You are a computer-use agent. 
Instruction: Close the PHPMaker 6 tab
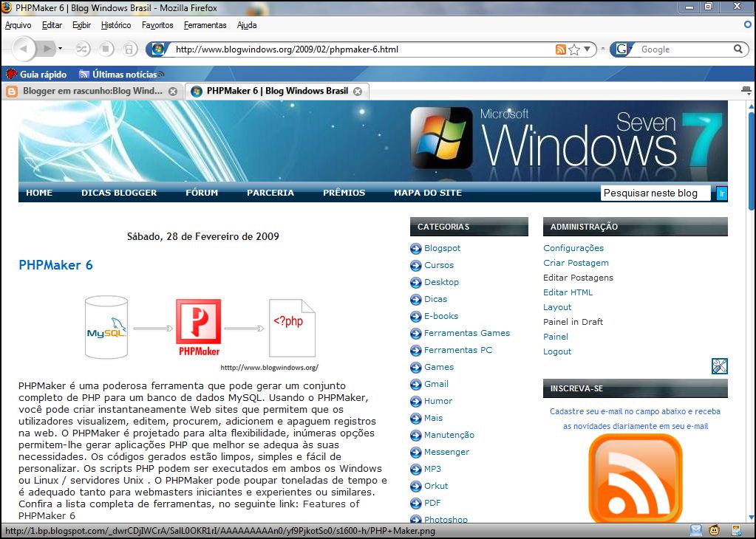357,91
